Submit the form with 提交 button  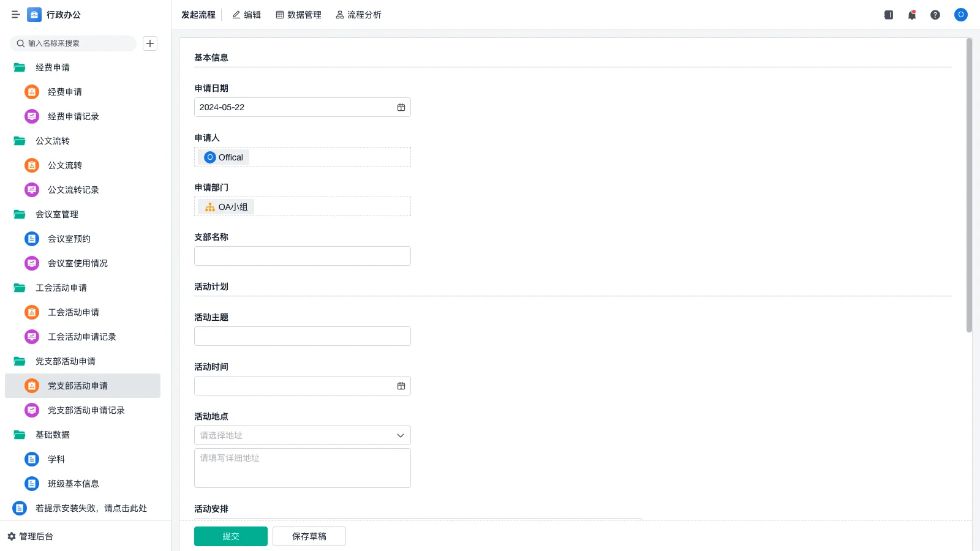coord(231,536)
